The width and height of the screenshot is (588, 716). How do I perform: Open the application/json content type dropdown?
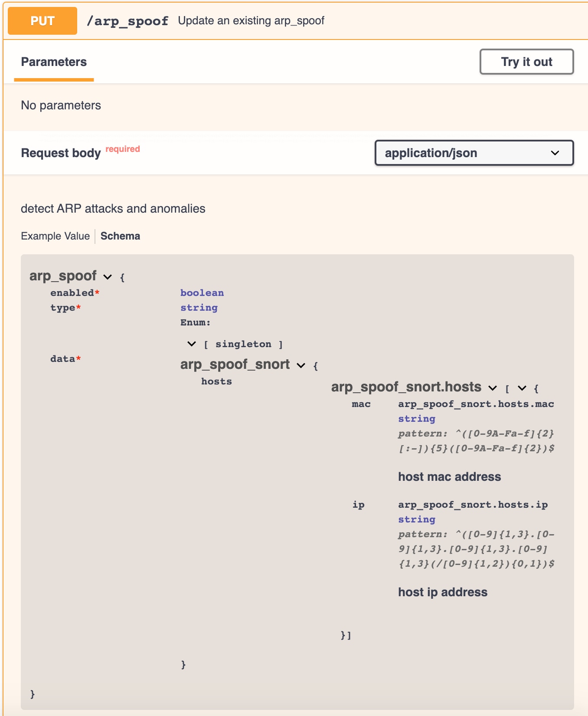[x=474, y=153]
